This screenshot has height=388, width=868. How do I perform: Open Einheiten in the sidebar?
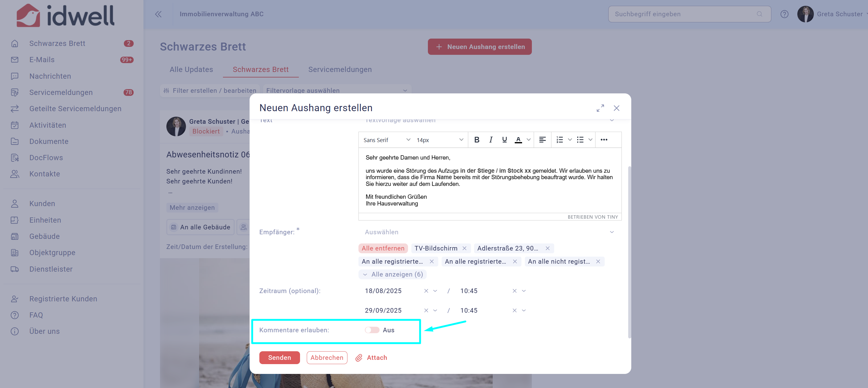(x=45, y=220)
